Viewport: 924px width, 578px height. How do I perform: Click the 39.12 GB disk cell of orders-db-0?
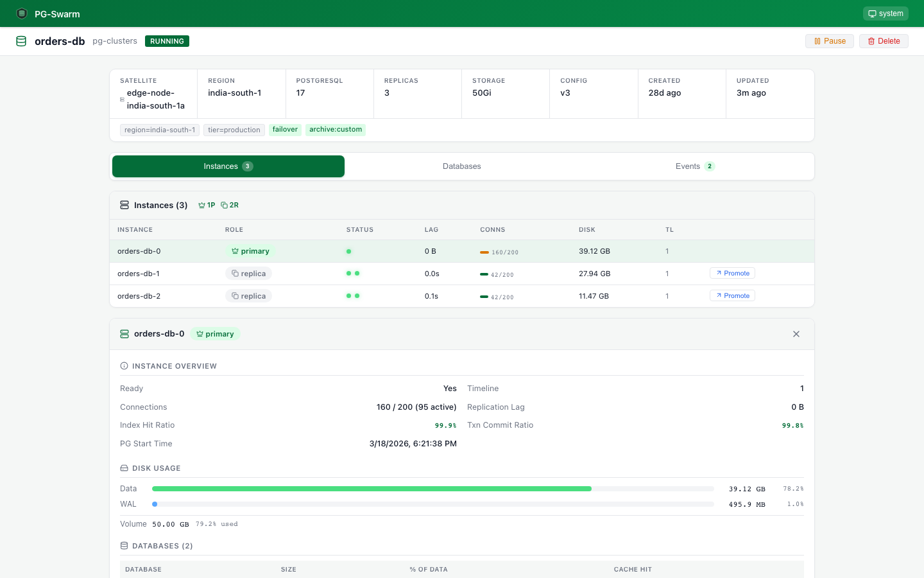click(594, 251)
